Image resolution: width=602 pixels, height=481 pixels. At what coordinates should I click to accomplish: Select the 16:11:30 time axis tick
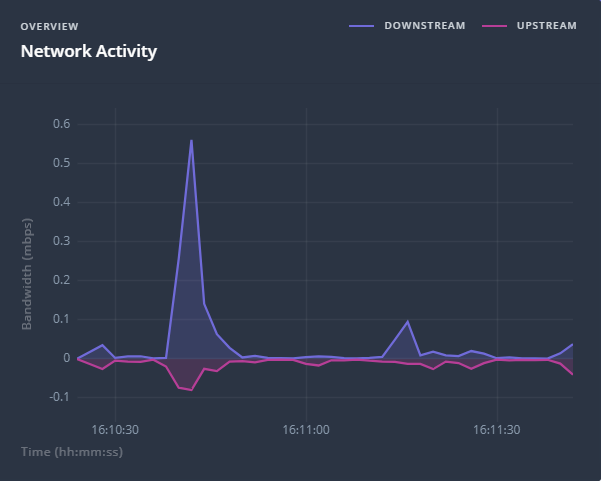pyautogui.click(x=497, y=429)
